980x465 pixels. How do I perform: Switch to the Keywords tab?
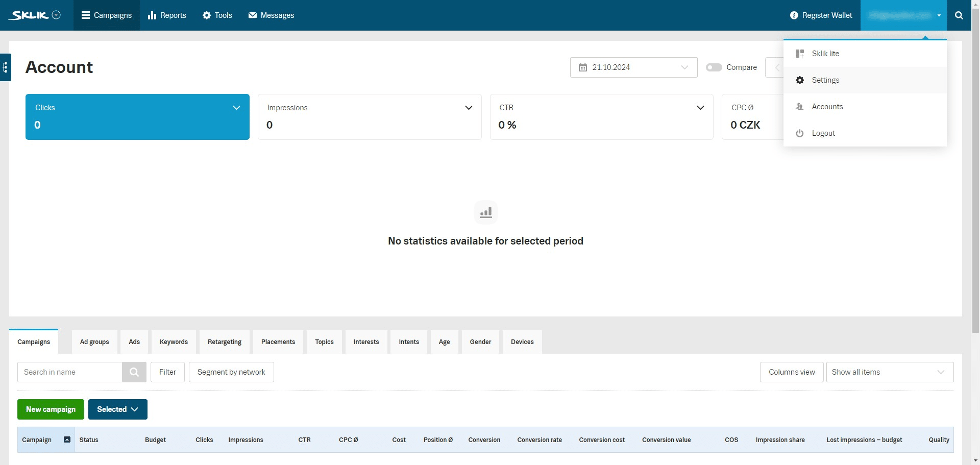coord(174,342)
